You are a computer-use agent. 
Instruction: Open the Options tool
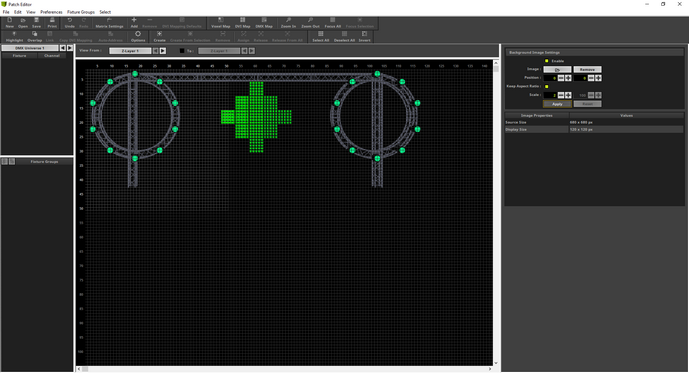coord(138,37)
